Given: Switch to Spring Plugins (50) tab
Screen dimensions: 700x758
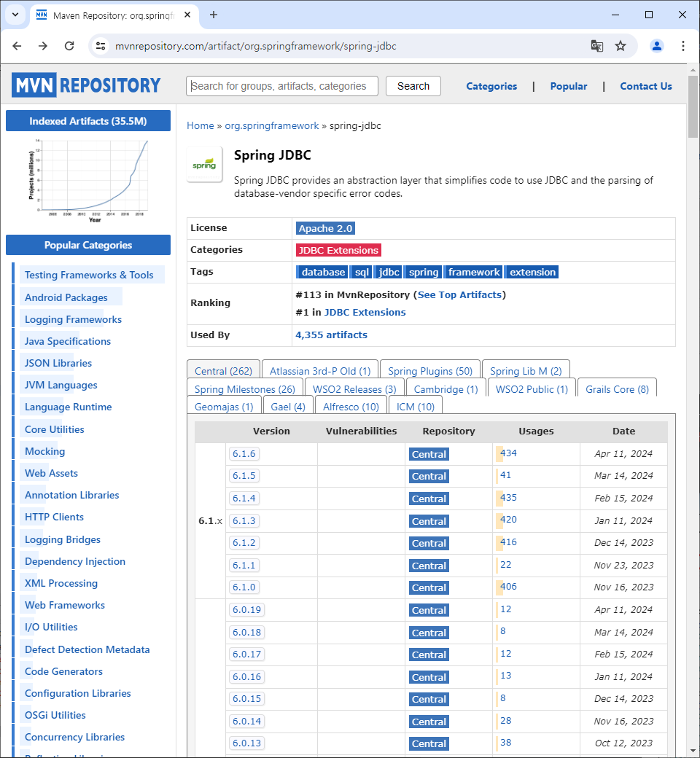Looking at the screenshot, I should pos(430,371).
